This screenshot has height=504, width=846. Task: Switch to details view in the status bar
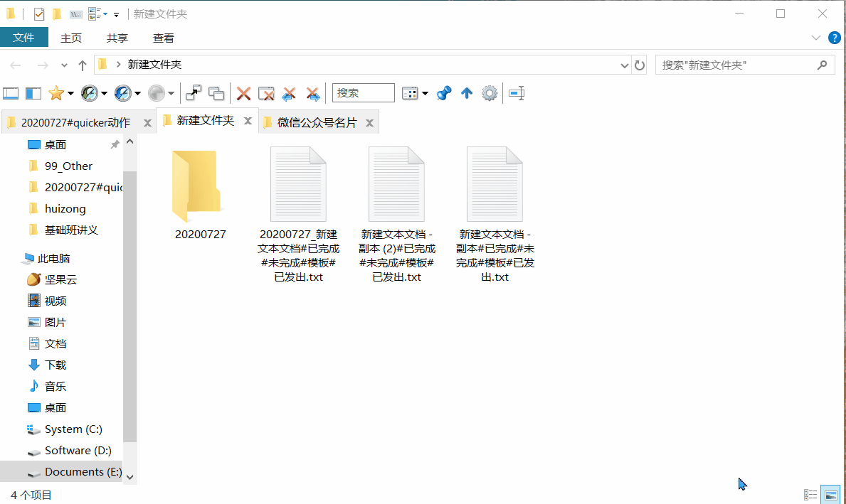point(810,494)
